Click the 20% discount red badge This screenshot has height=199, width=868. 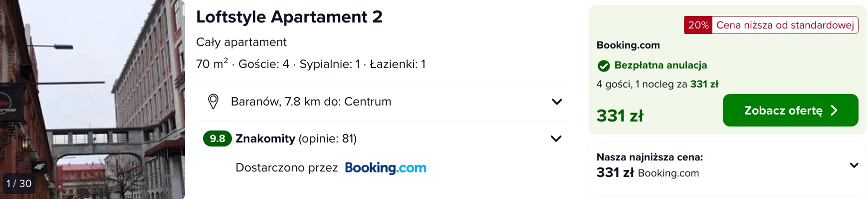pos(698,25)
